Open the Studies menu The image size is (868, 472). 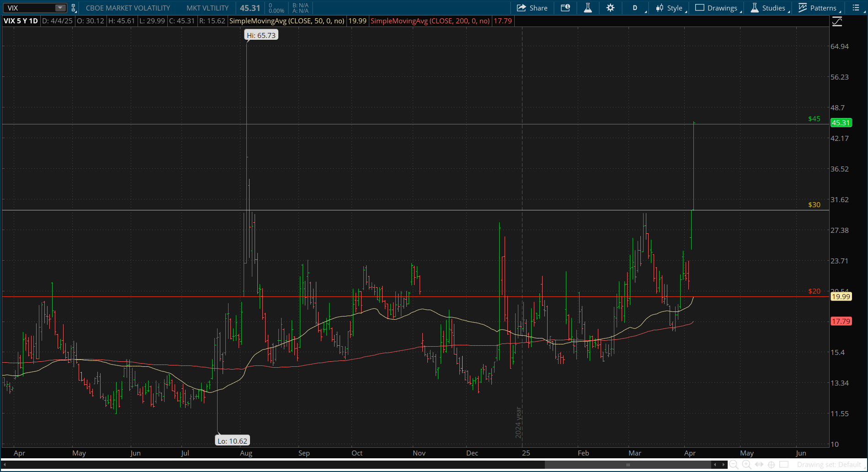pos(769,8)
